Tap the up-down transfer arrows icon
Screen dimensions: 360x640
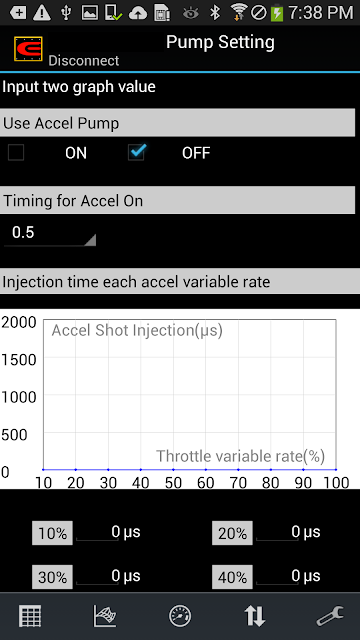tap(255, 616)
